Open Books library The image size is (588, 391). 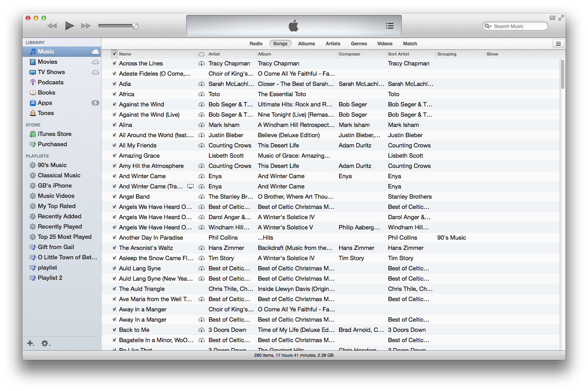(x=62, y=93)
